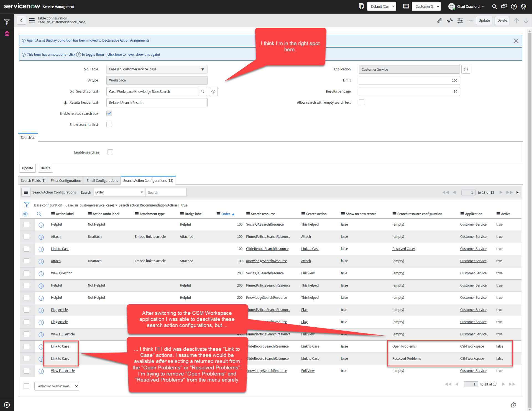Sort by the Order column header
532x411 pixels.
(x=226, y=214)
